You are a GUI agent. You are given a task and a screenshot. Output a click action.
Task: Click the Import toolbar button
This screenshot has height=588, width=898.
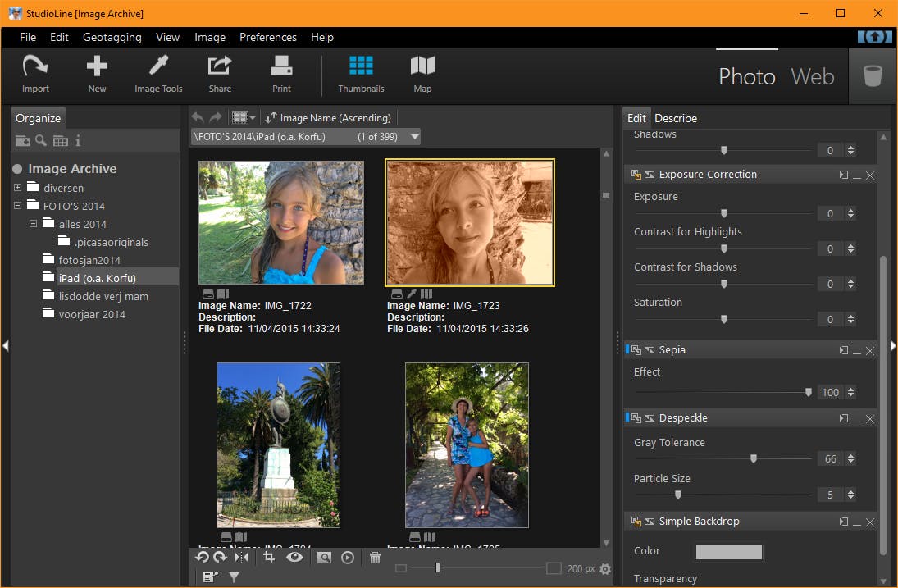[35, 74]
